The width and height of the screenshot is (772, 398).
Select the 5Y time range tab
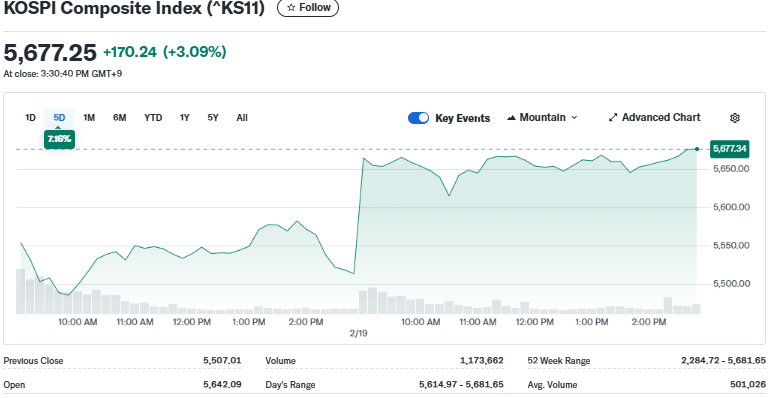click(x=213, y=118)
